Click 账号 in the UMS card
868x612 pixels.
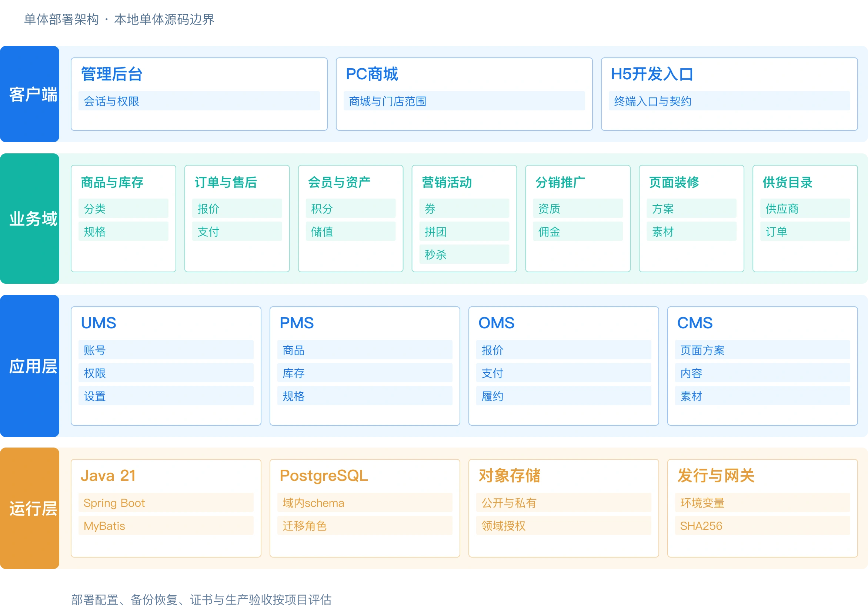coord(166,350)
